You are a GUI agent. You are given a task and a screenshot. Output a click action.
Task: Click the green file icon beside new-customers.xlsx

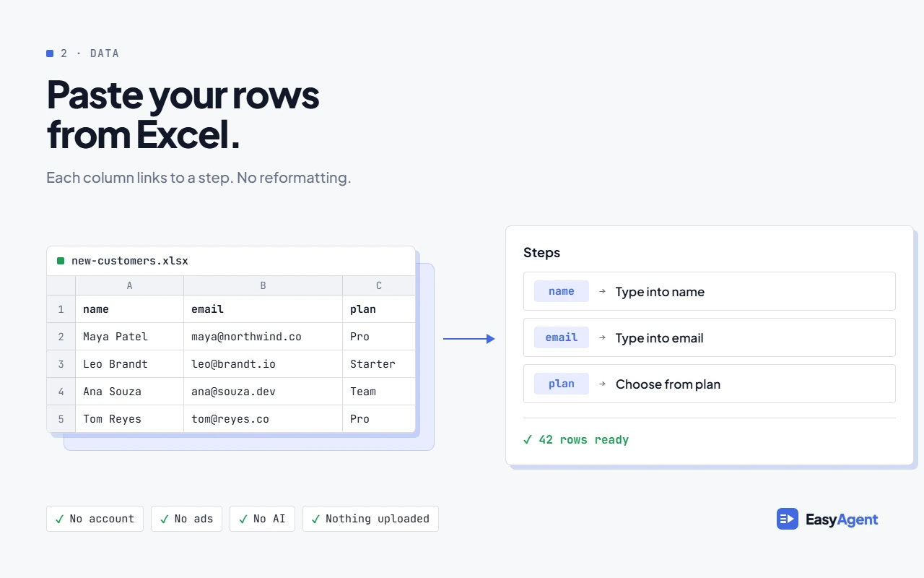pyautogui.click(x=61, y=261)
